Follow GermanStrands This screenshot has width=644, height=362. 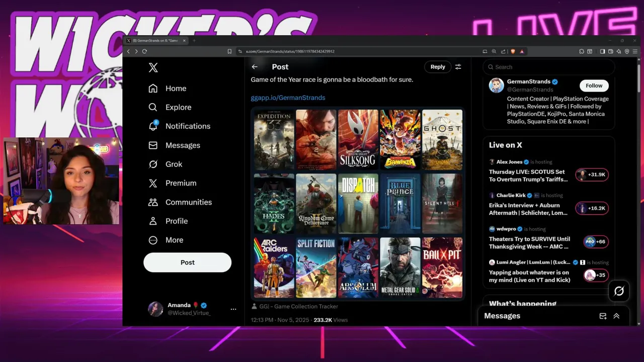(594, 85)
